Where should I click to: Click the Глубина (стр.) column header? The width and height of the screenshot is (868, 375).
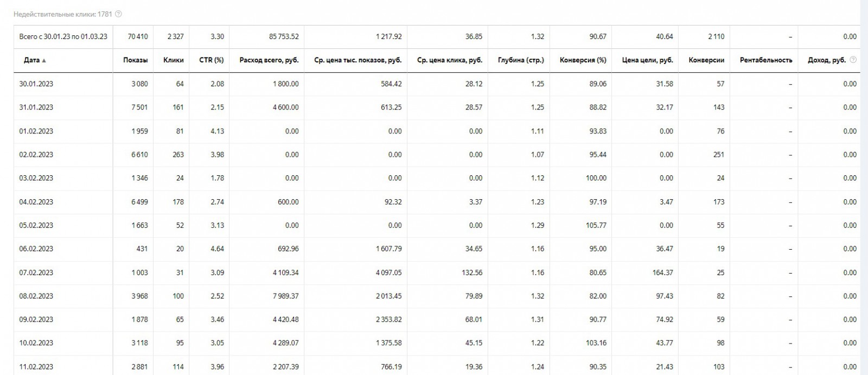[520, 60]
